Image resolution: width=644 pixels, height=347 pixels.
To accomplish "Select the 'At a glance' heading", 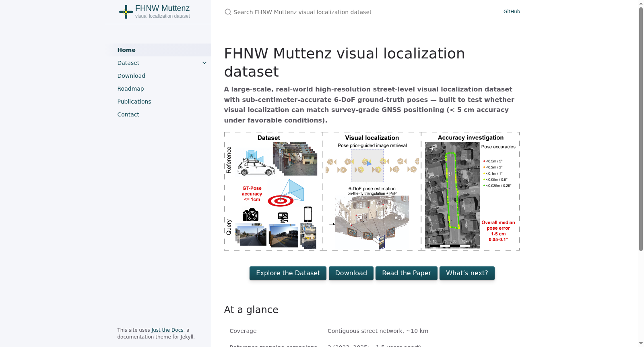I will (251, 310).
